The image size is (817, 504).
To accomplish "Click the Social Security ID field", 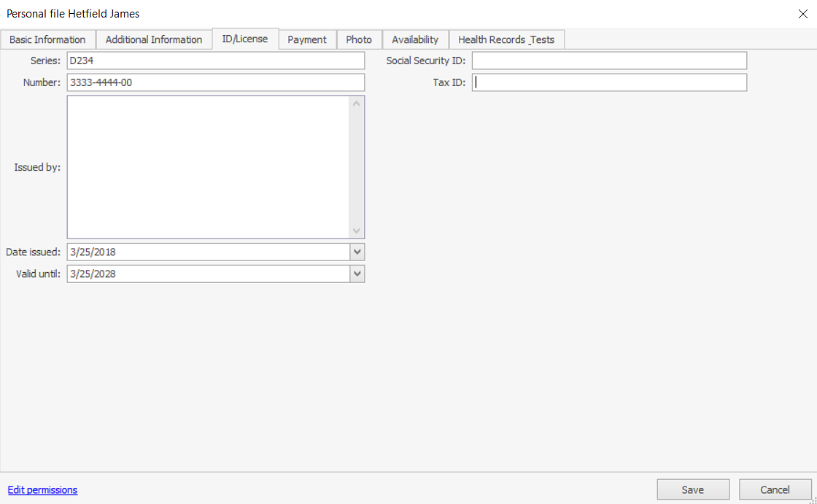I will point(609,61).
